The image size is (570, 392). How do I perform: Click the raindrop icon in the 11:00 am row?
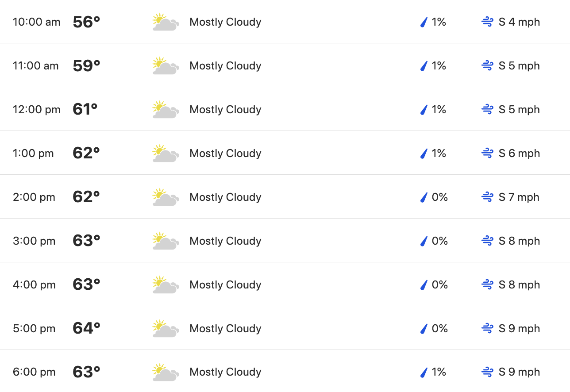click(424, 66)
